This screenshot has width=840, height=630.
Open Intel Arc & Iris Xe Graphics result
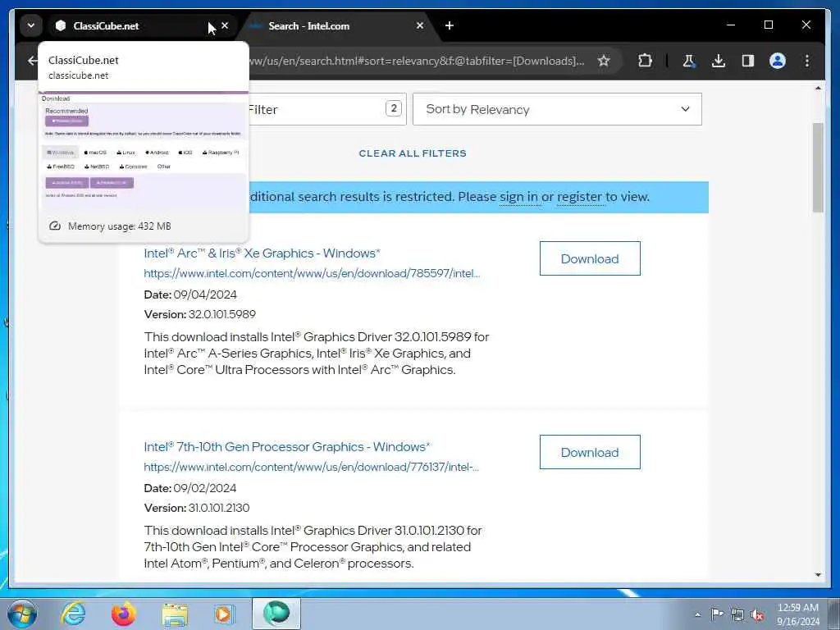pos(262,253)
